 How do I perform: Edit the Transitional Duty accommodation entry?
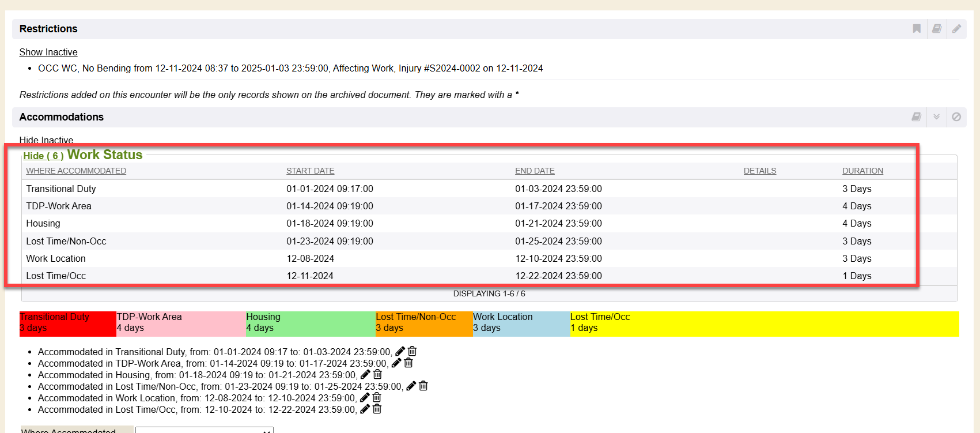pos(400,352)
